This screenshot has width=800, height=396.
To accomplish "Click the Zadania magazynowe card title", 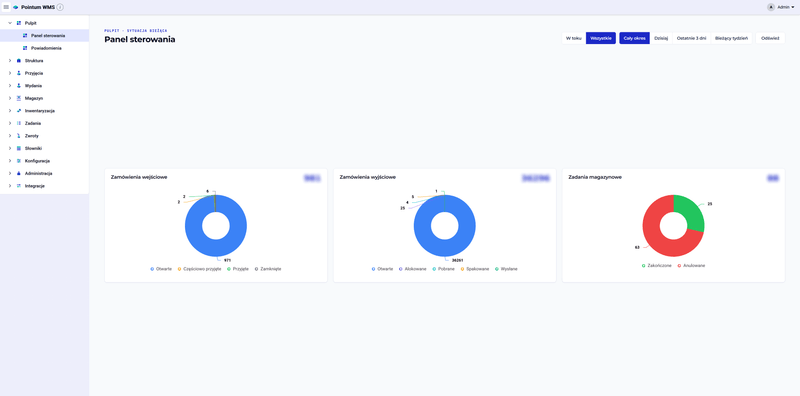I will click(595, 177).
